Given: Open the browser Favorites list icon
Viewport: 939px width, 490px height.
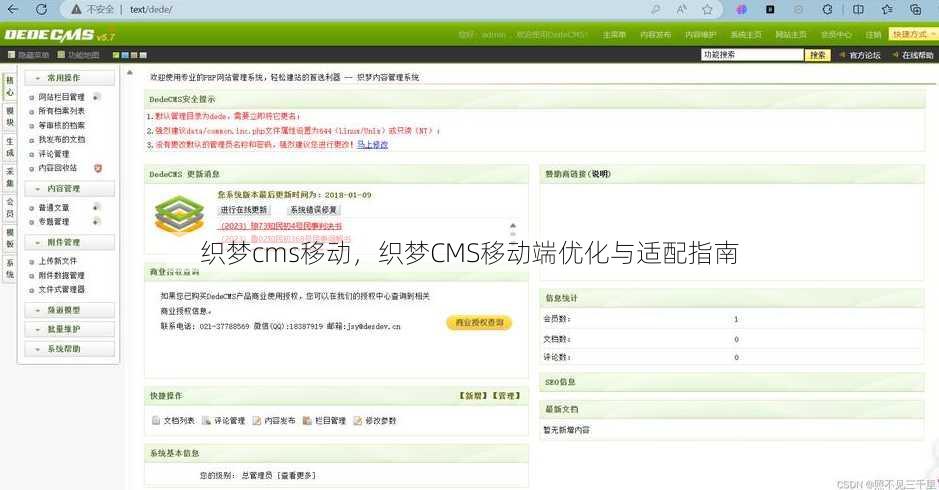Looking at the screenshot, I should [887, 9].
